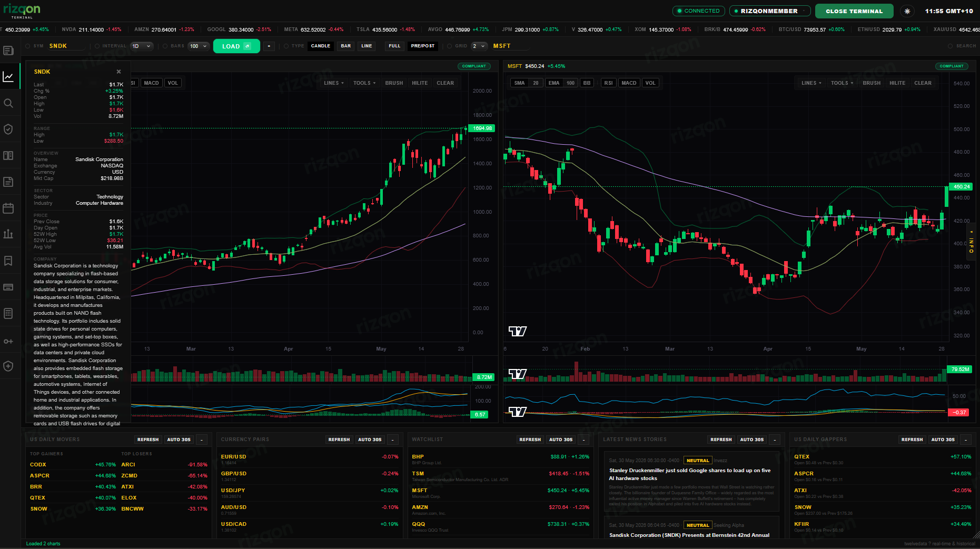Toggle EMA indicator on MSFT chart
This screenshot has width=980, height=549.
554,83
